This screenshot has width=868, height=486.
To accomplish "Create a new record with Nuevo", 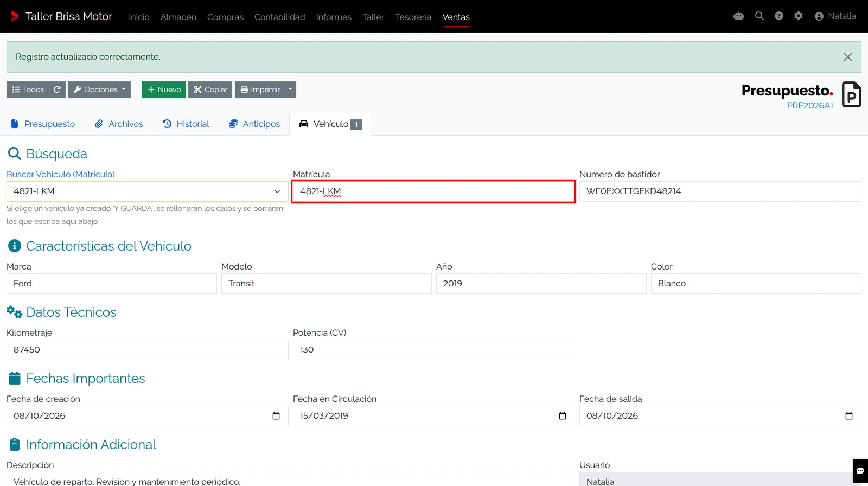I will [x=164, y=89].
